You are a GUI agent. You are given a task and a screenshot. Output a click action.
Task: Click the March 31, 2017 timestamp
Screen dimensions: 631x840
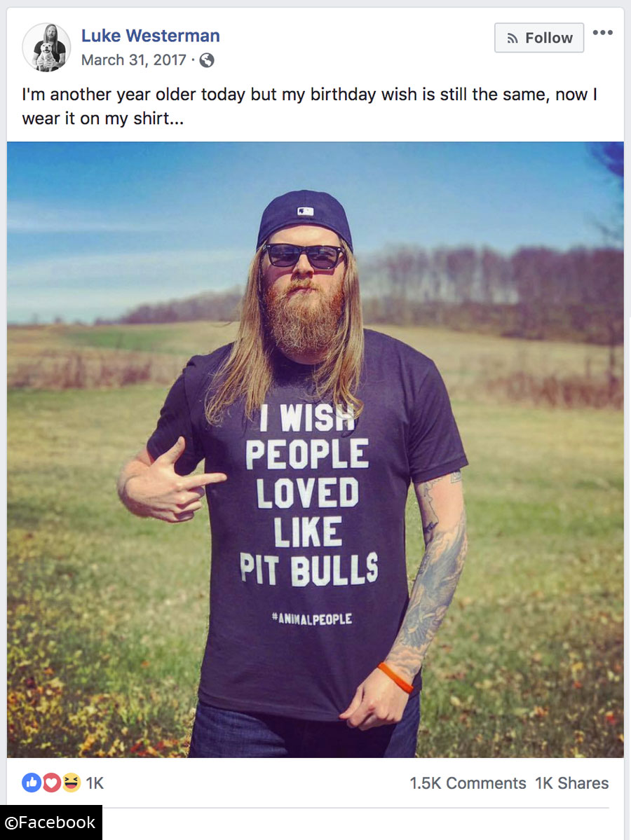133,60
